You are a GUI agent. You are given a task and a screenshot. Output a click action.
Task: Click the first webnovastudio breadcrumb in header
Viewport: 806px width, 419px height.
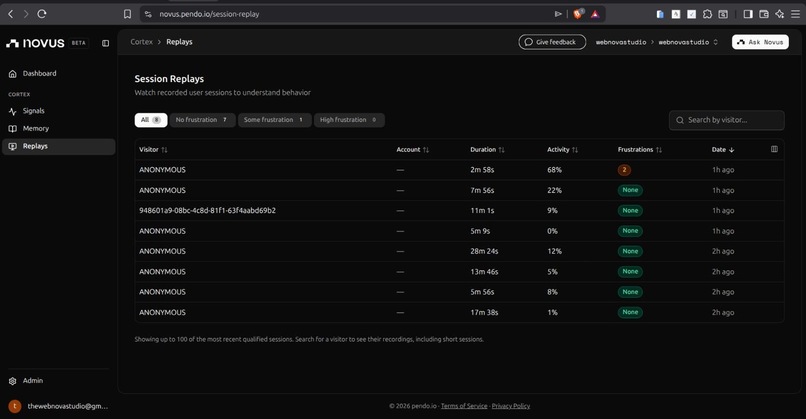[x=621, y=42]
